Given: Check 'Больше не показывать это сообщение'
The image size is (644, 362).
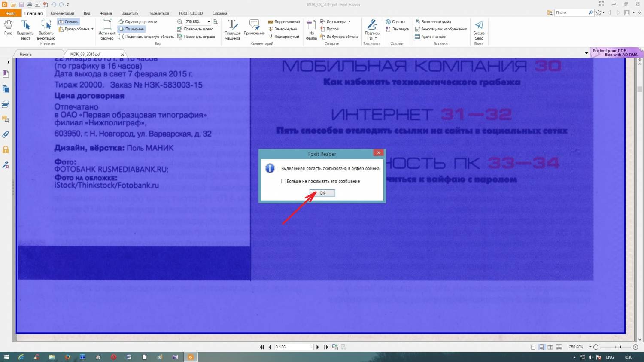Looking at the screenshot, I should [283, 181].
